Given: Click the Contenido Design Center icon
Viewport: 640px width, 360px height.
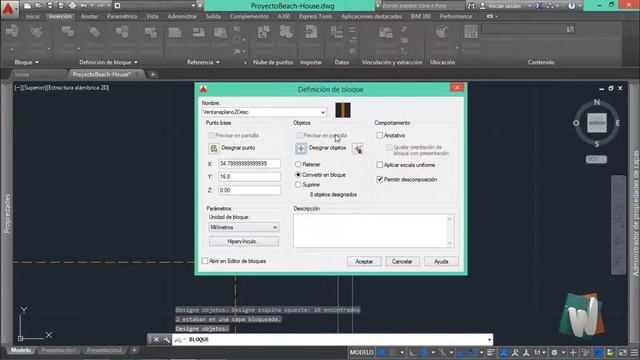Looking at the screenshot, I should [x=471, y=32].
